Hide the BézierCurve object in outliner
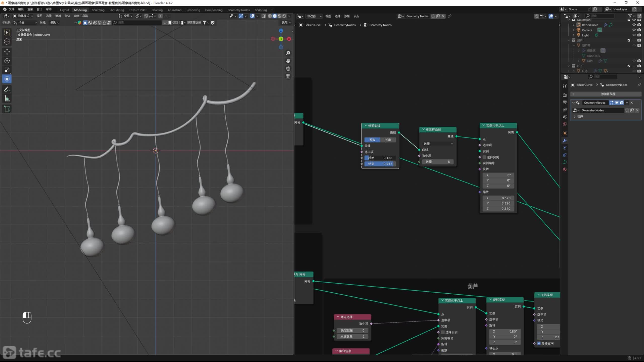 (634, 25)
